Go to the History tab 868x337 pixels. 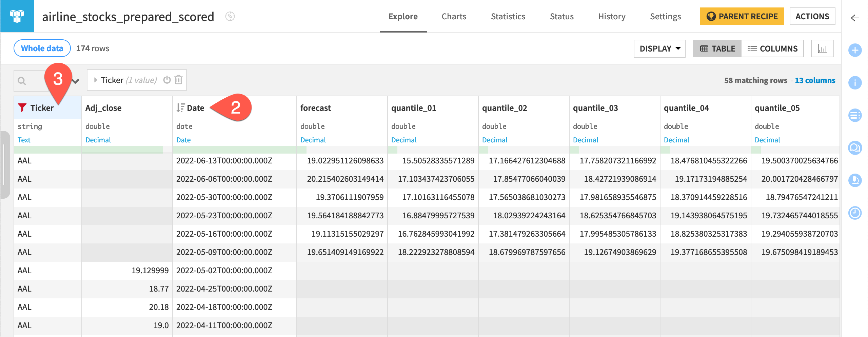click(x=612, y=16)
